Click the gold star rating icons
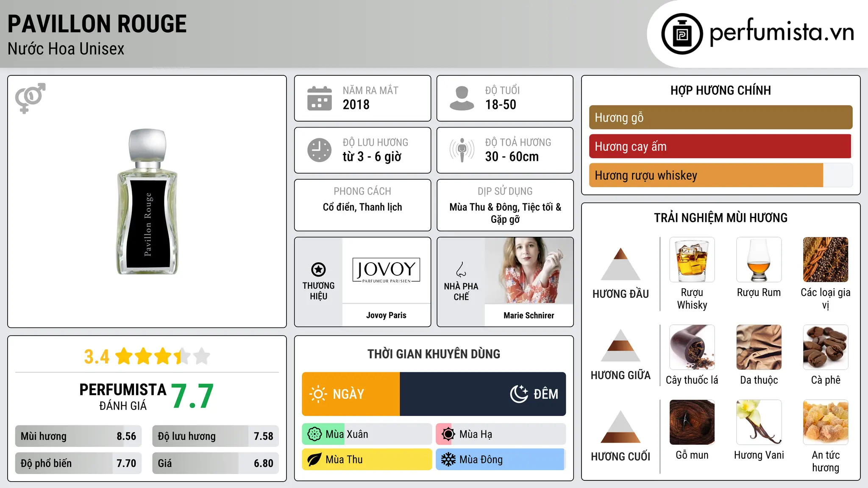 pyautogui.click(x=162, y=356)
